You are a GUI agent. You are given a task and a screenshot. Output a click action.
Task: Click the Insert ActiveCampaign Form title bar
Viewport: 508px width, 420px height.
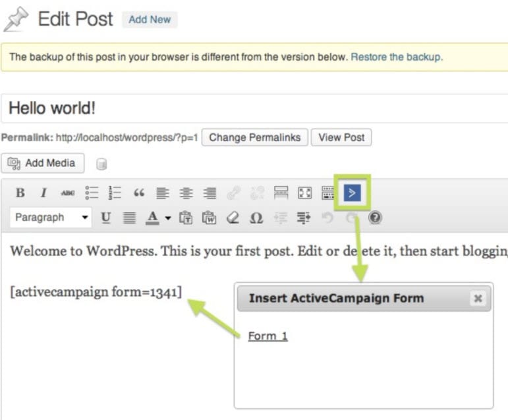coord(364,299)
